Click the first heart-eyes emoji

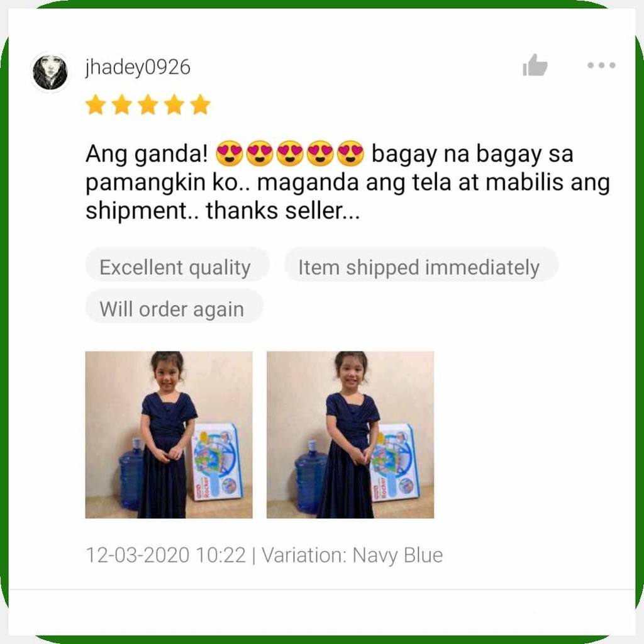229,153
